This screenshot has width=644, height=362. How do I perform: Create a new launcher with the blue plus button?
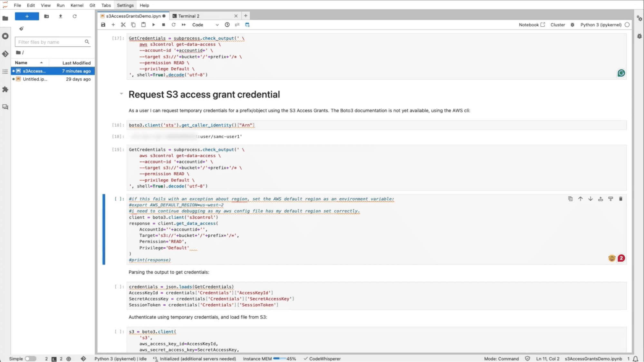coord(27,16)
